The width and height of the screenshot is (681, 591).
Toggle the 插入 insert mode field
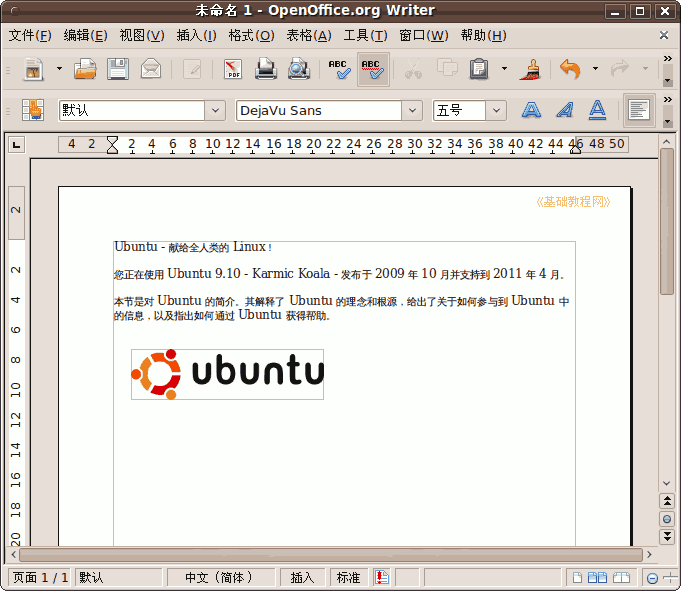point(302,578)
